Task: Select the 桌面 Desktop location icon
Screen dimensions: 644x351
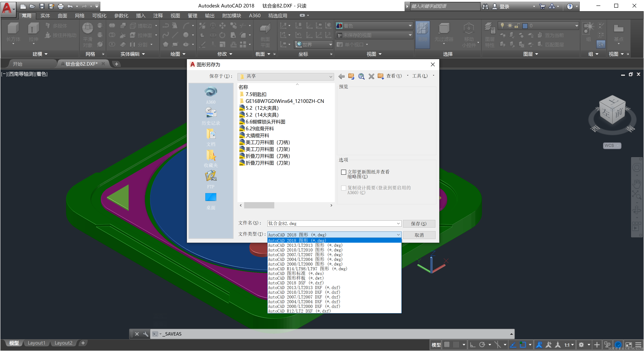Action: [211, 201]
